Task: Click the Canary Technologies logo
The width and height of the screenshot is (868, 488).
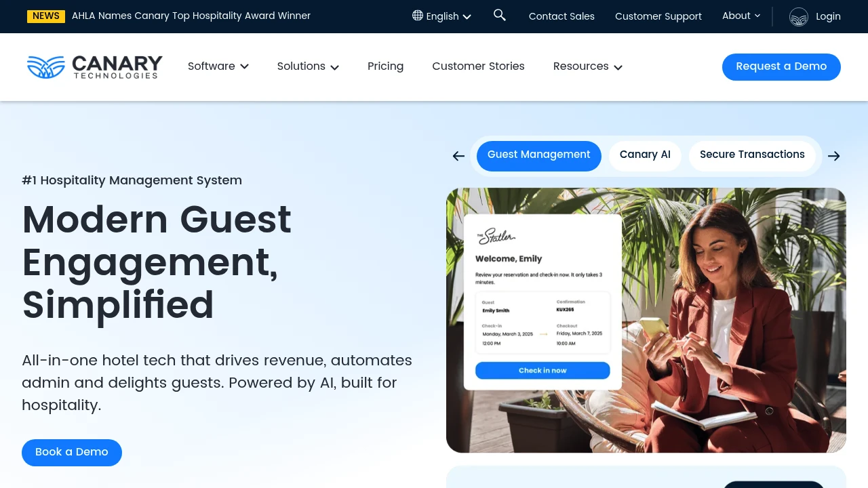Action: pos(95,66)
